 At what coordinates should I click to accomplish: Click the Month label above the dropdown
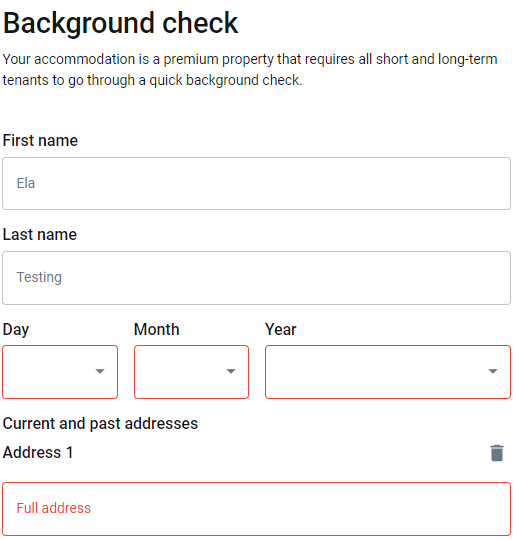tap(157, 329)
